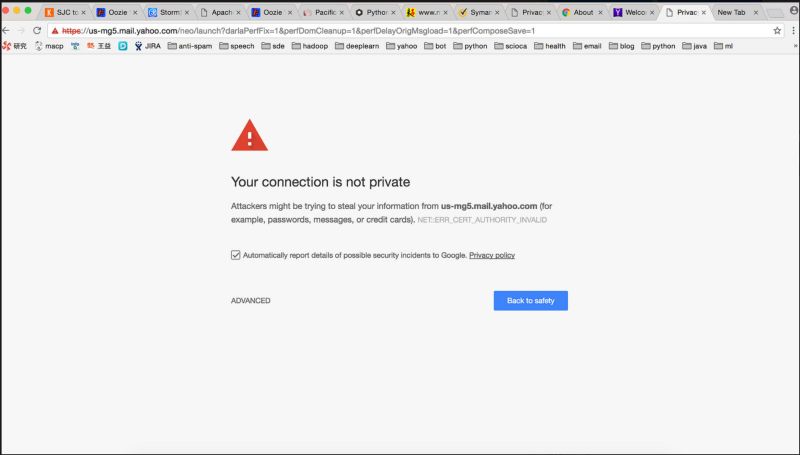Viewport: 800px width, 455px height.
Task: Click the browser back arrow
Action: (6, 31)
